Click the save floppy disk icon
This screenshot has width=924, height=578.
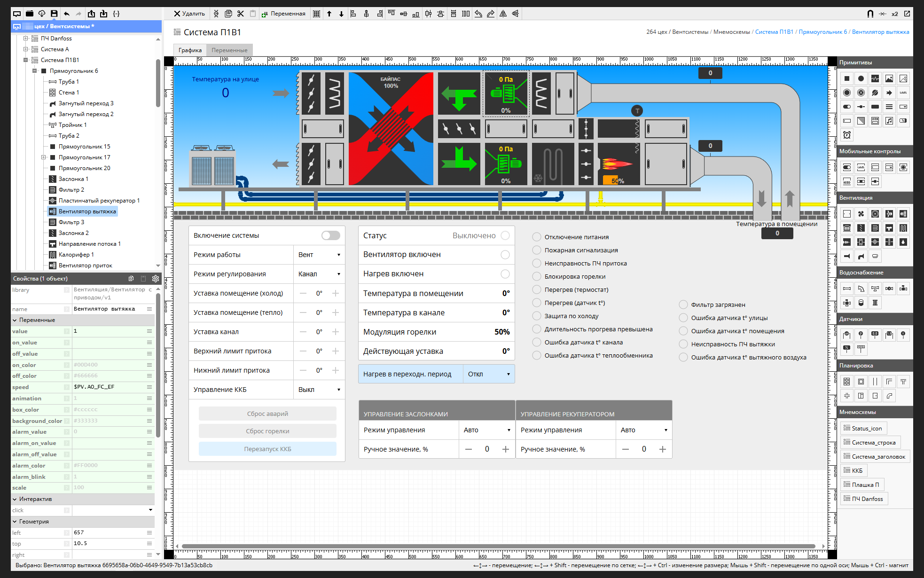[54, 14]
